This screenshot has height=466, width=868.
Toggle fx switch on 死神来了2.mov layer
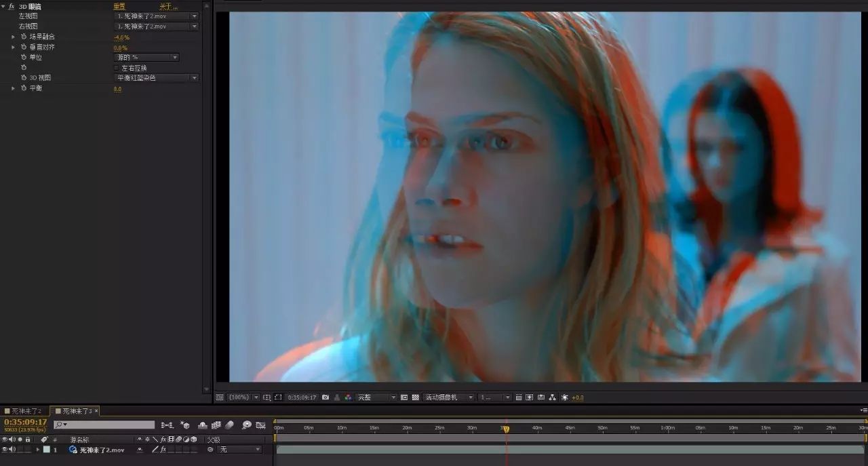(x=163, y=450)
